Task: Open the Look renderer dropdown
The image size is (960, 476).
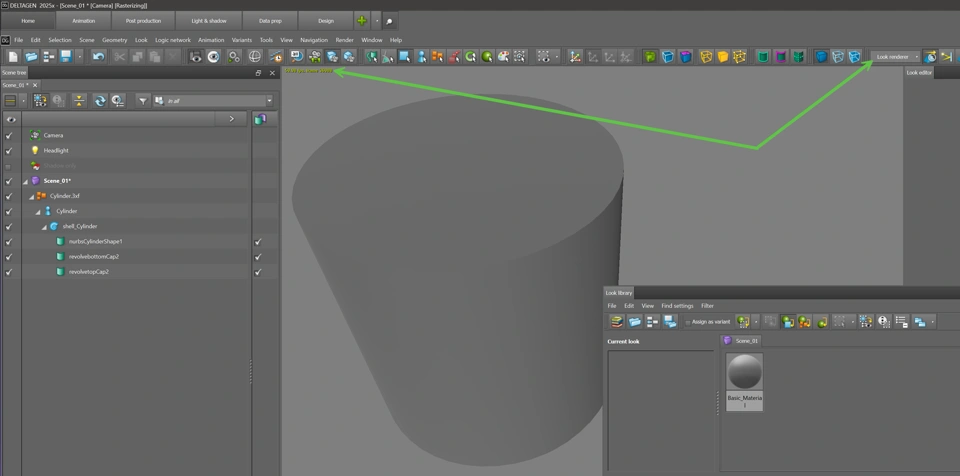Action: click(x=917, y=57)
